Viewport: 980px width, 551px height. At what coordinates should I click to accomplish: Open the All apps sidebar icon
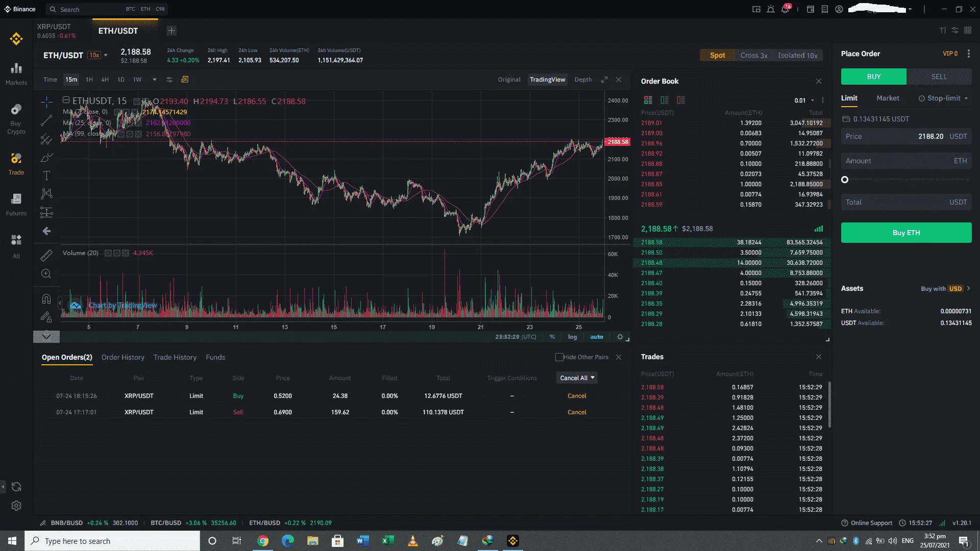tap(16, 246)
